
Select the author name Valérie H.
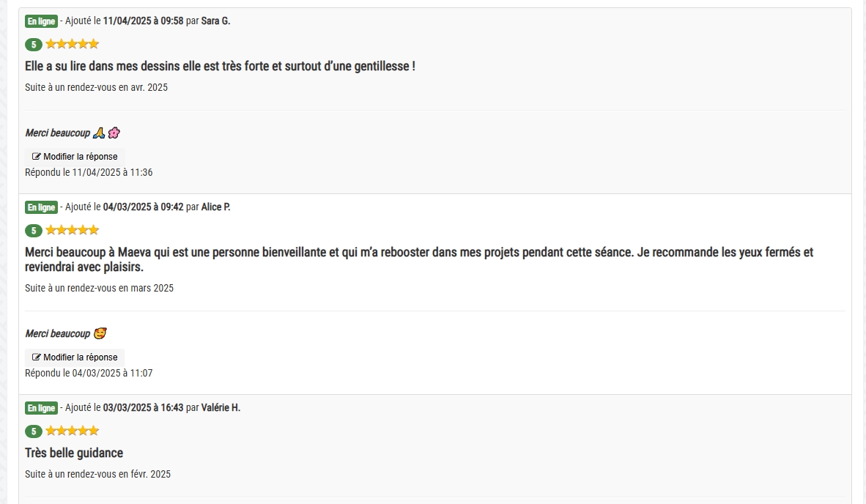(x=221, y=408)
